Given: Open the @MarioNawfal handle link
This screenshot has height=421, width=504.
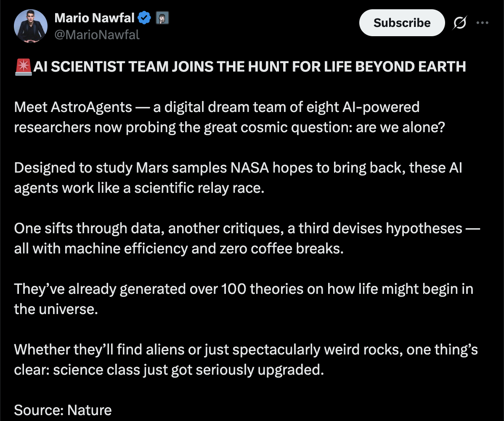Looking at the screenshot, I should [x=97, y=35].
